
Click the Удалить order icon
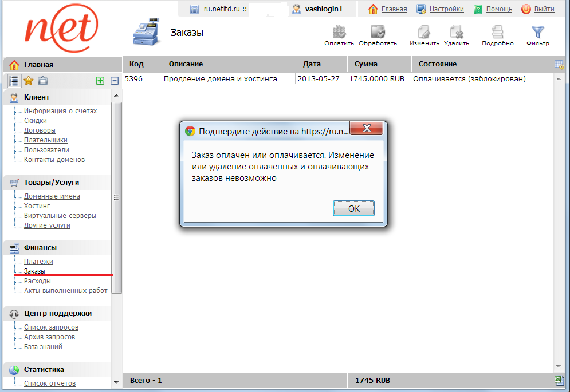(x=456, y=33)
